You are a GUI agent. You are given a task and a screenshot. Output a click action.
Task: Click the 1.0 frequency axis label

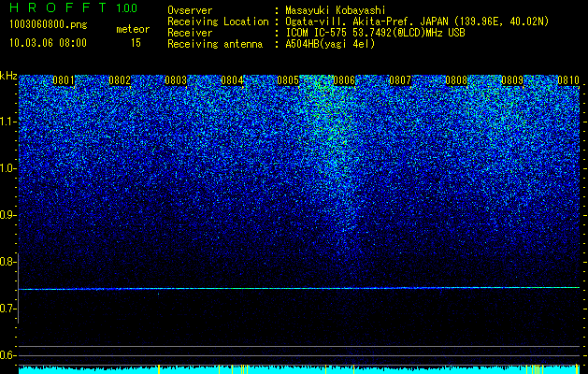point(7,168)
